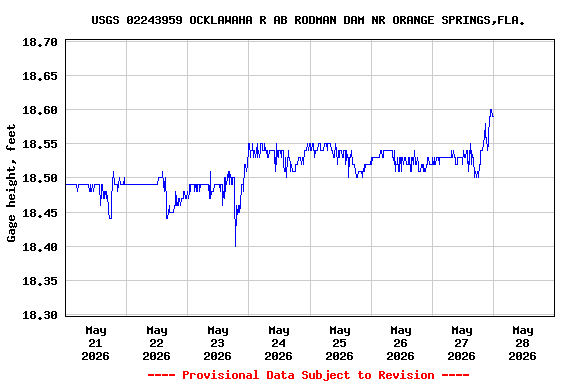The width and height of the screenshot is (576, 384).
Task: Click the 18.55 y-axis label
Action: 40,144
